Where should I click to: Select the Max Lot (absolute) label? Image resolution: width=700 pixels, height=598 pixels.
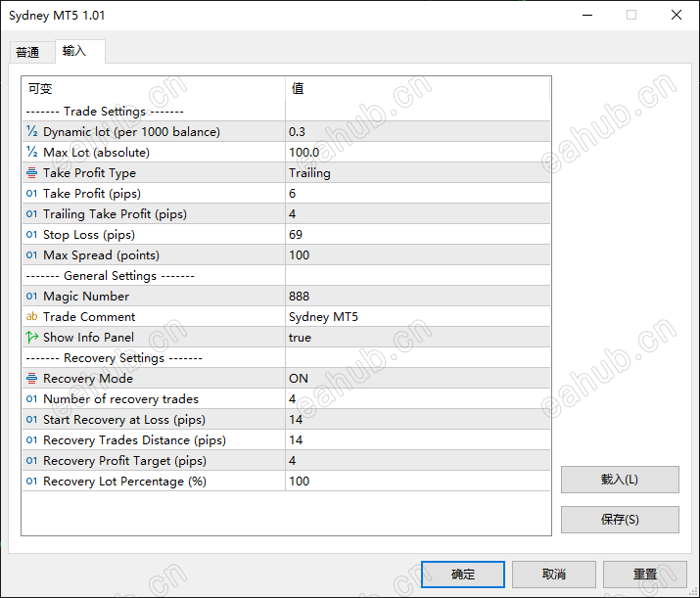click(x=96, y=152)
